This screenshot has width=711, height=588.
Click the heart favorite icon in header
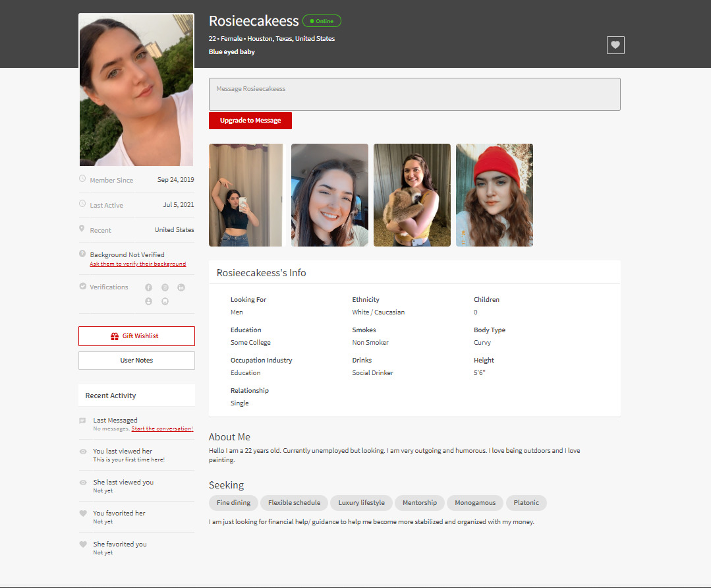(615, 45)
